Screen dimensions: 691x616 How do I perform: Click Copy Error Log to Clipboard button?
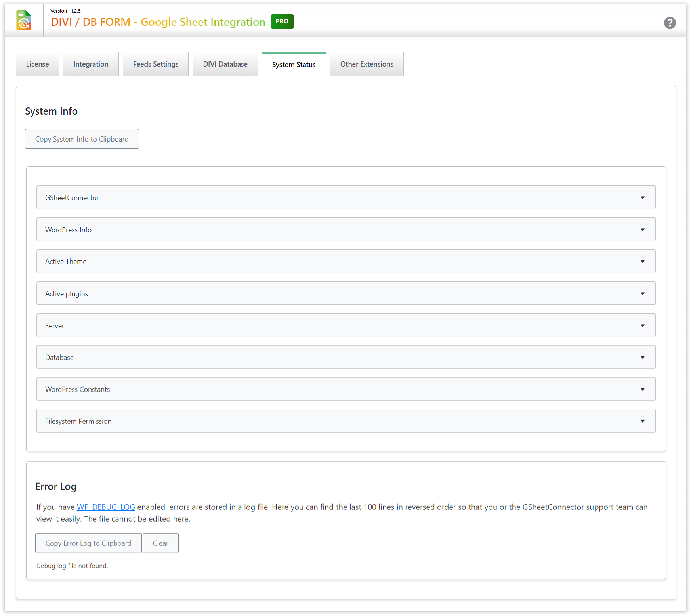[88, 543]
